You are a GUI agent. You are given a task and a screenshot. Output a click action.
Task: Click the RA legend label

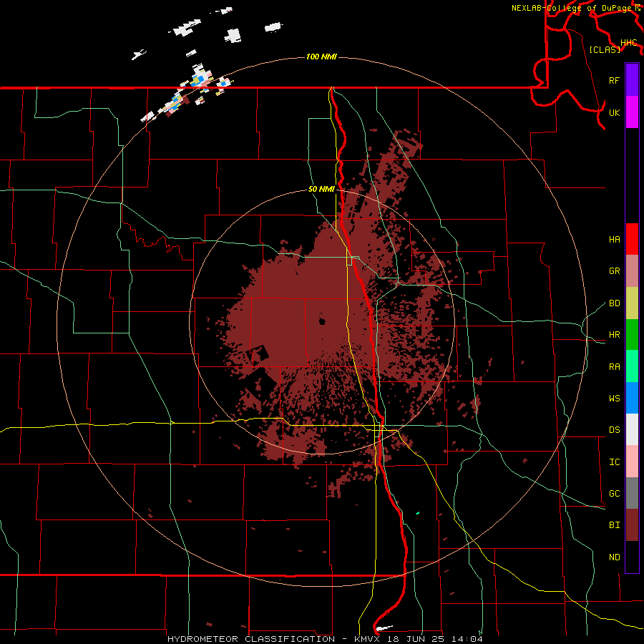pyautogui.click(x=614, y=367)
